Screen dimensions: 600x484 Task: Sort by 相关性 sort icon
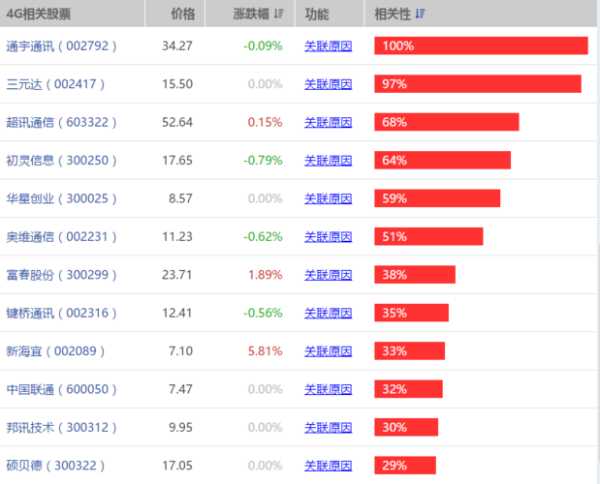420,14
